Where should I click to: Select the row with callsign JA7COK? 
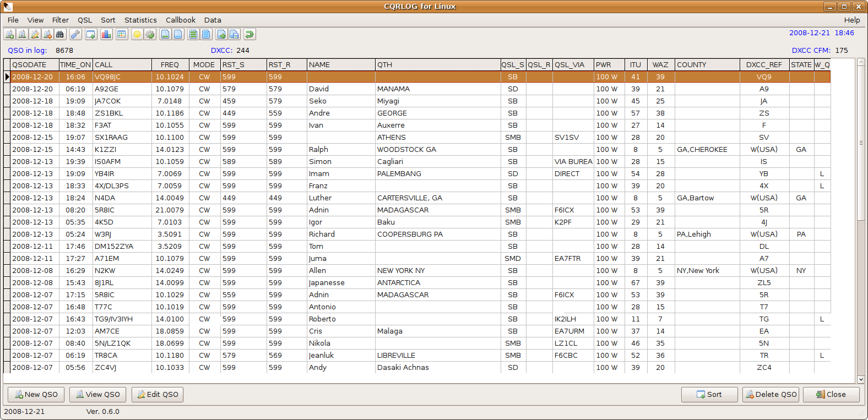pos(420,101)
